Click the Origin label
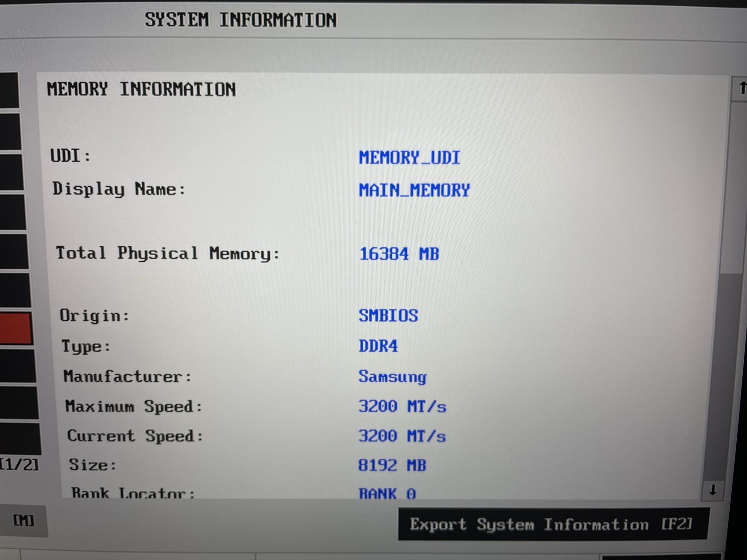This screenshot has width=747, height=560. click(x=94, y=316)
